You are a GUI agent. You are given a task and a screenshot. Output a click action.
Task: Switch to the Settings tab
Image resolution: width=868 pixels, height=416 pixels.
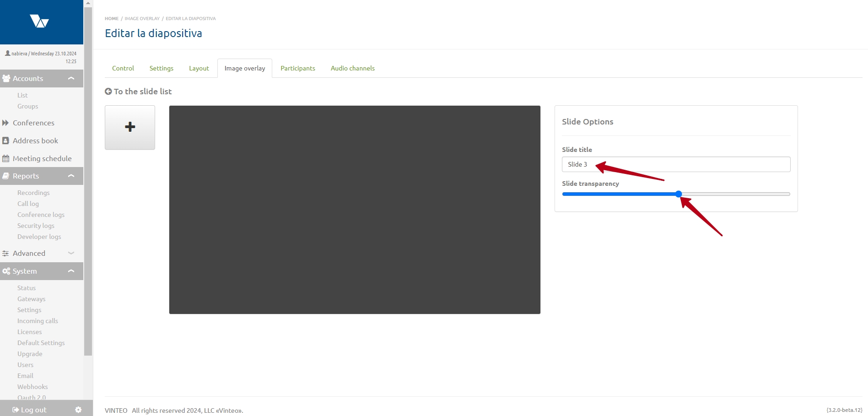click(x=162, y=68)
